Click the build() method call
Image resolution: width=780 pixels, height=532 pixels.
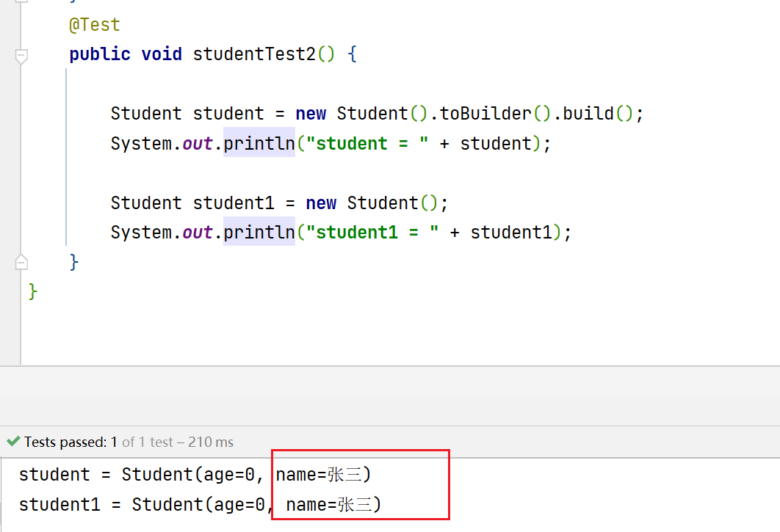pyautogui.click(x=593, y=114)
